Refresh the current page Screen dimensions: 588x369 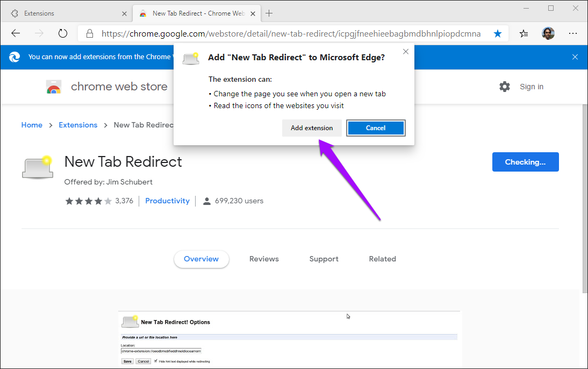63,33
